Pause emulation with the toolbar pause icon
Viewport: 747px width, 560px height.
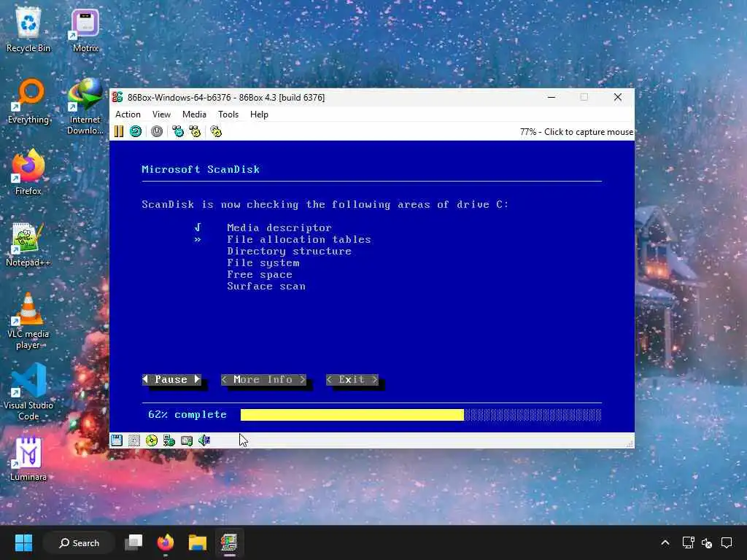[119, 131]
